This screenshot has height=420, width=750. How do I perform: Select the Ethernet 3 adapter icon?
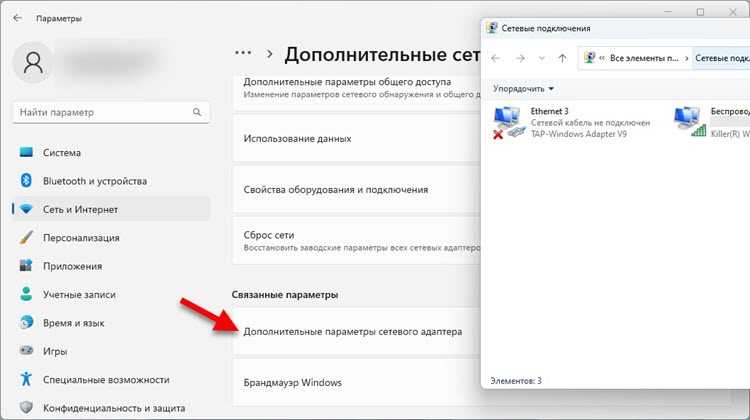tap(509, 122)
